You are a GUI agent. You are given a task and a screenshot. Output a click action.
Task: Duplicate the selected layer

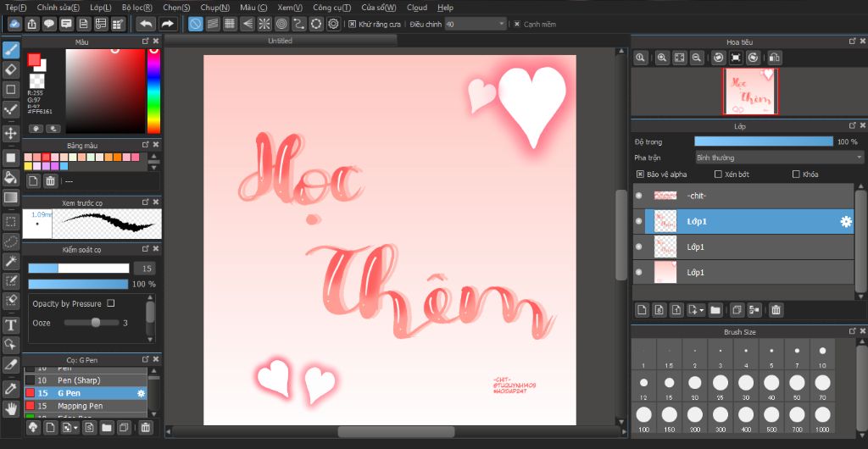736,310
